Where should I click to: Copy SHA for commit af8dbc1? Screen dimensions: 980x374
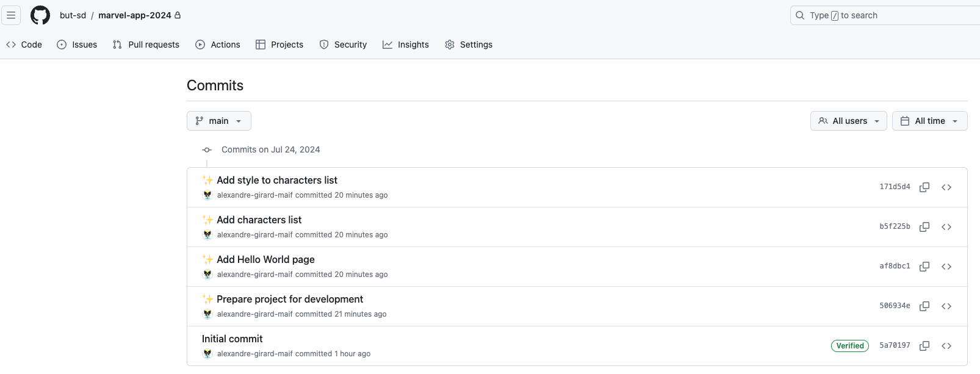point(924,267)
